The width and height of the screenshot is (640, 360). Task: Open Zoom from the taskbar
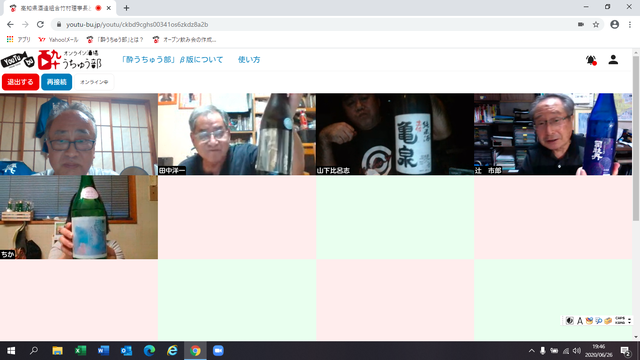(x=218, y=351)
